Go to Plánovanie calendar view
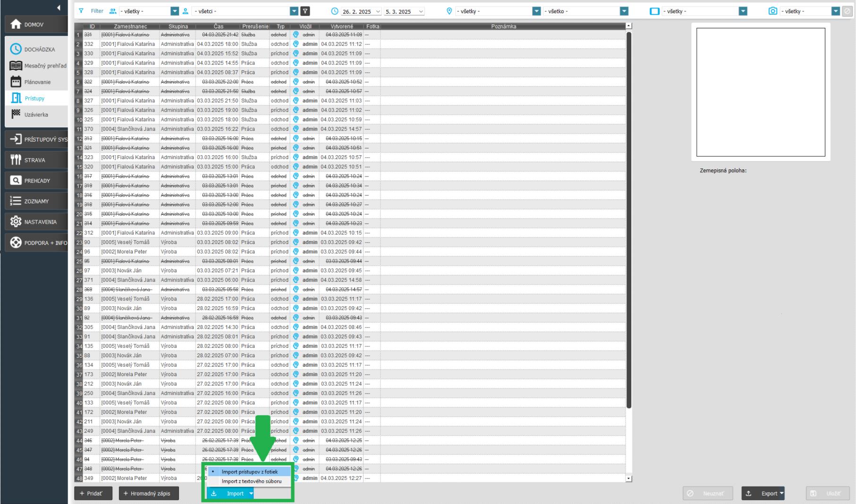Screen dimensions: 856x504 [37, 82]
